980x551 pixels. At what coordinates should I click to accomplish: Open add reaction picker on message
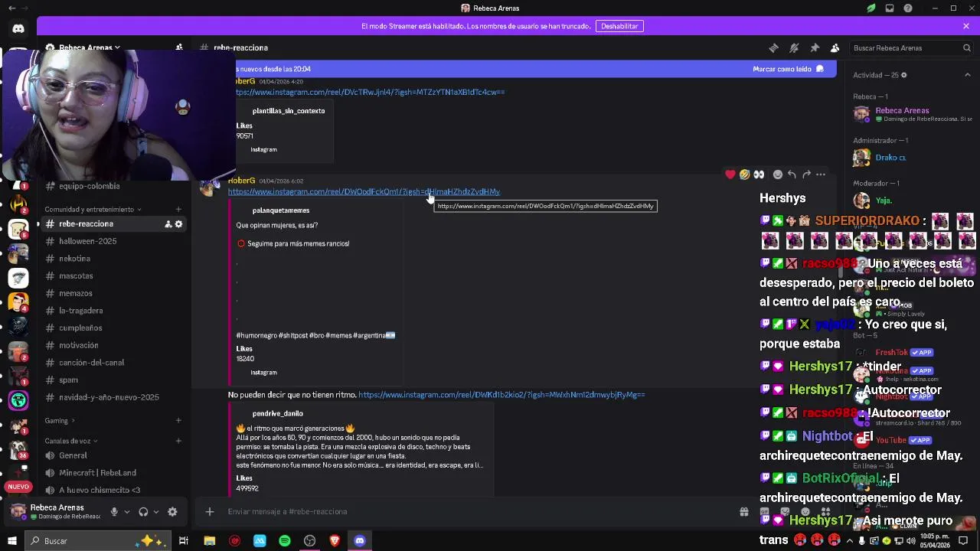click(778, 174)
